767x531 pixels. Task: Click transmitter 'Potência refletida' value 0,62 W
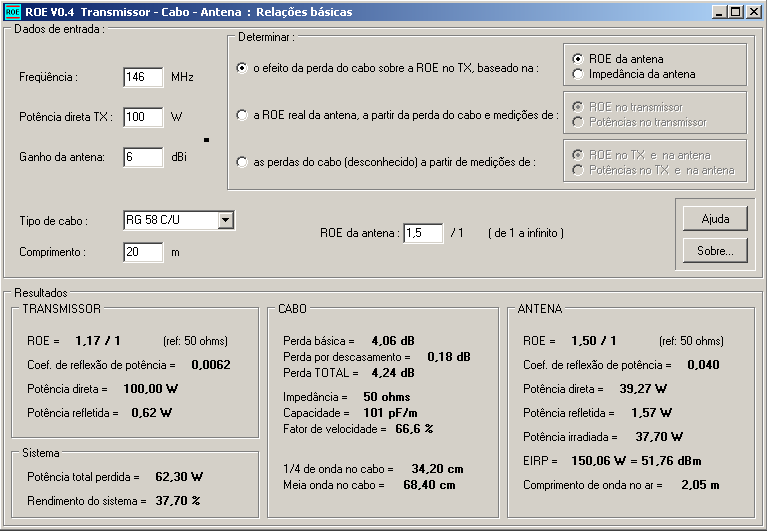(x=152, y=413)
